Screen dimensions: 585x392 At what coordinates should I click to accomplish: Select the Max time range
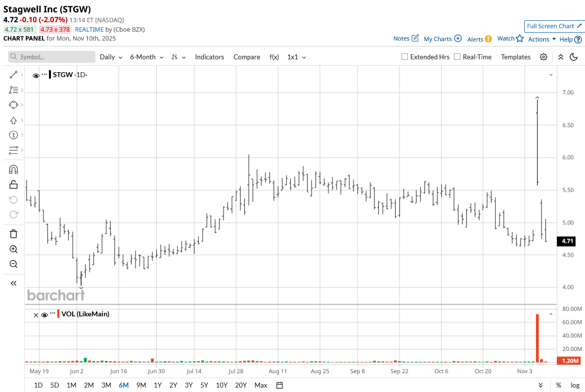click(261, 385)
